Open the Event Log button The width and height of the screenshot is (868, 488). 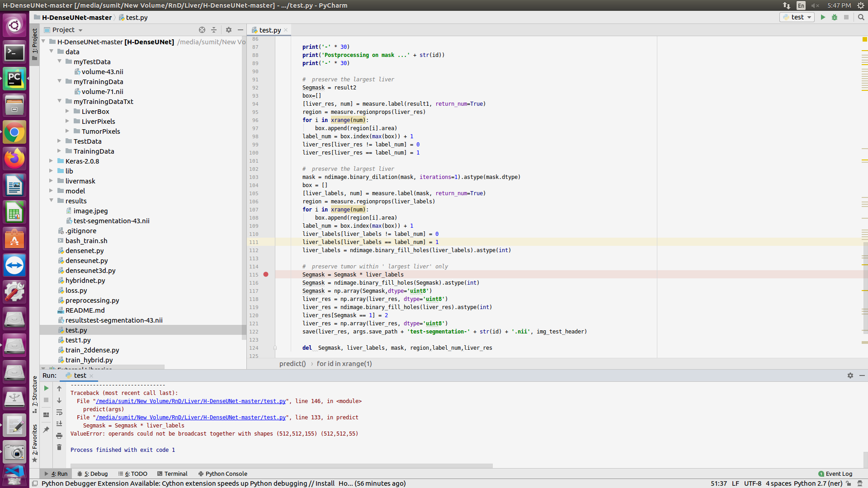click(x=835, y=474)
